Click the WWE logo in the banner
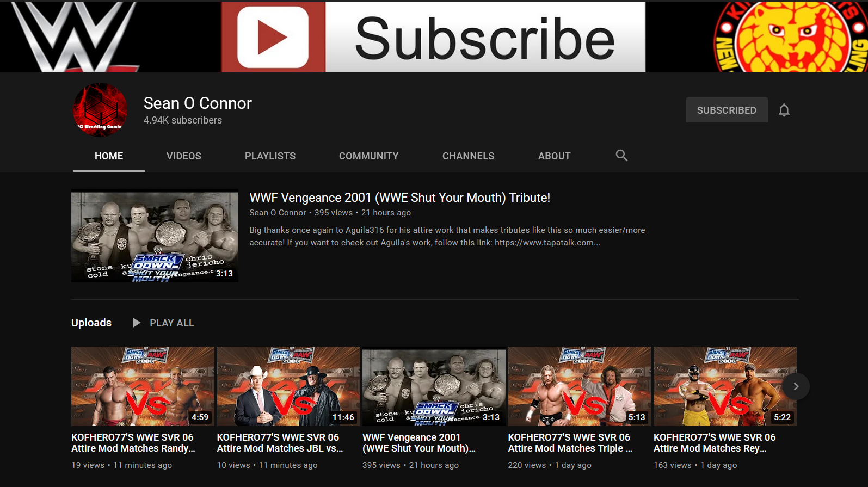This screenshot has height=487, width=868. (x=73, y=37)
